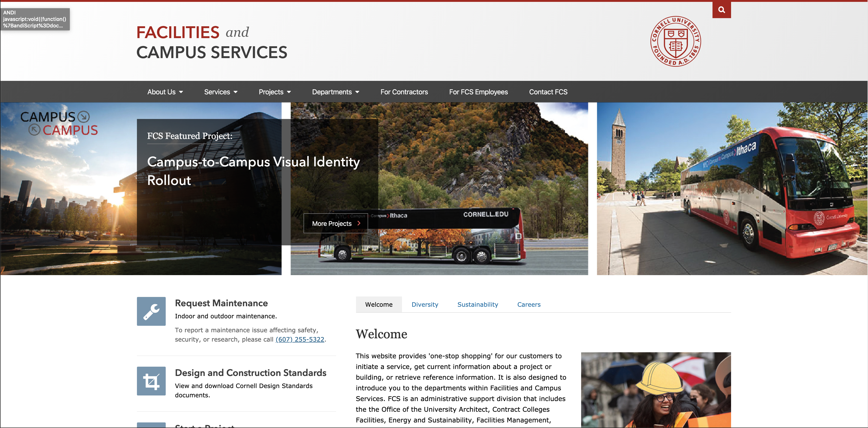Click the Design and Construction crop icon
Viewport: 868px width, 428px height.
(x=152, y=382)
